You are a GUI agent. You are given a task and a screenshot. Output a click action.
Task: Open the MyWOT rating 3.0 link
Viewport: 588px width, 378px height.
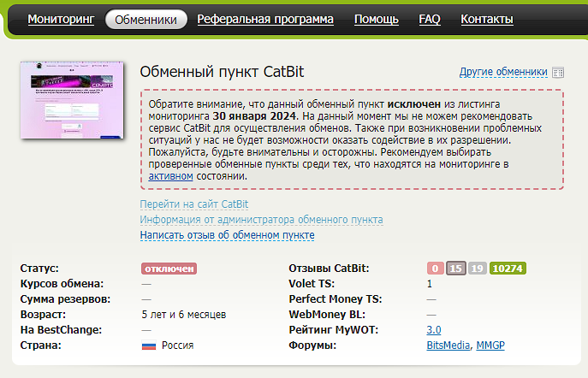pos(433,330)
